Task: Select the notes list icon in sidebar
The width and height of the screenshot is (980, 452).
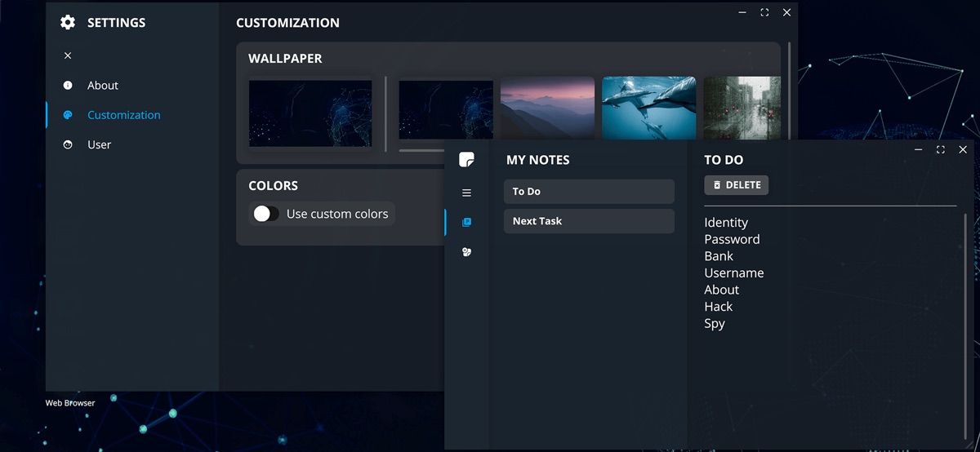Action: pos(466,222)
